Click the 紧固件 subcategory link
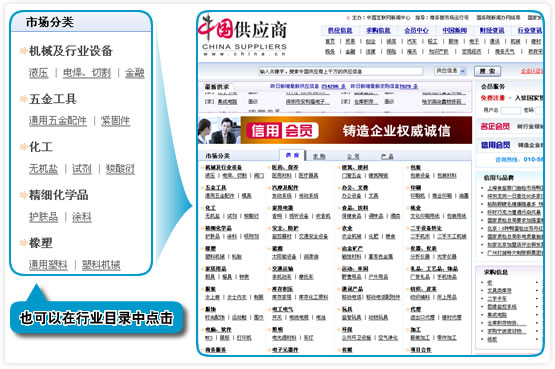The image size is (555, 369). (x=115, y=121)
